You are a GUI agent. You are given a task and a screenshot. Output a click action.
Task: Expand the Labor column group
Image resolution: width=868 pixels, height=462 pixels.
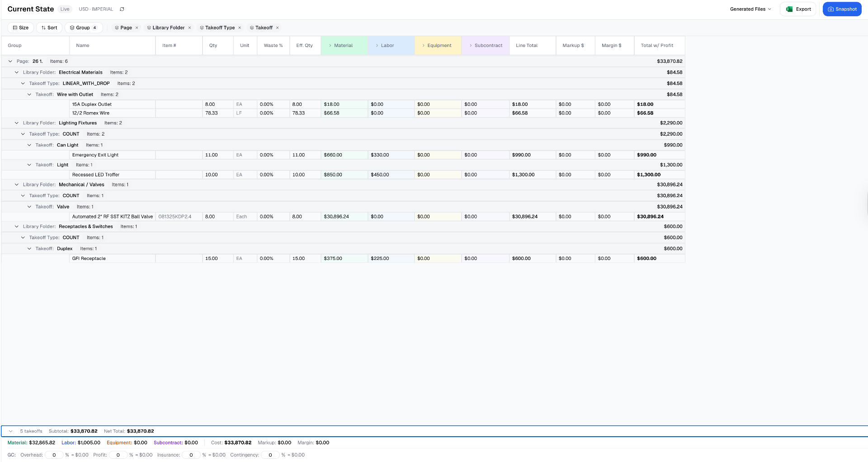pos(377,46)
